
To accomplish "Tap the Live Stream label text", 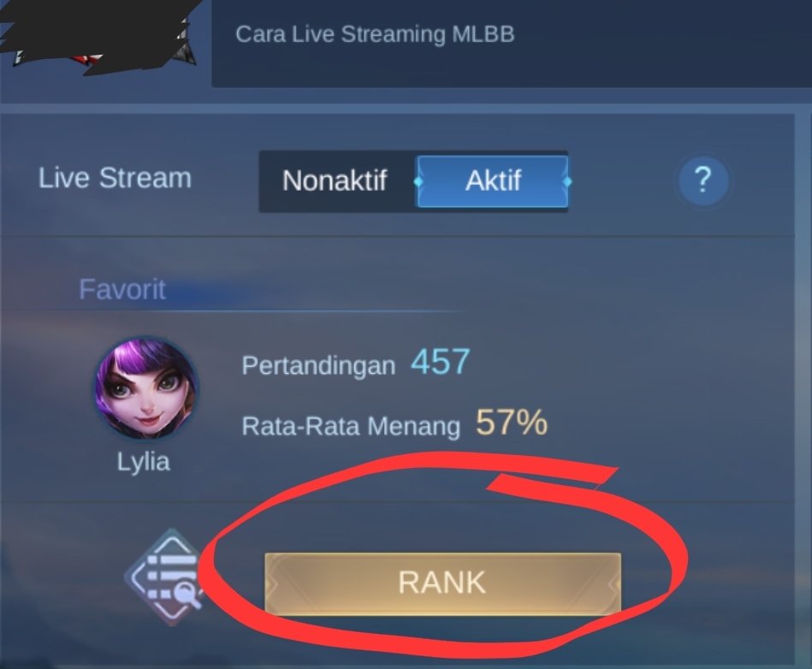I will [115, 178].
